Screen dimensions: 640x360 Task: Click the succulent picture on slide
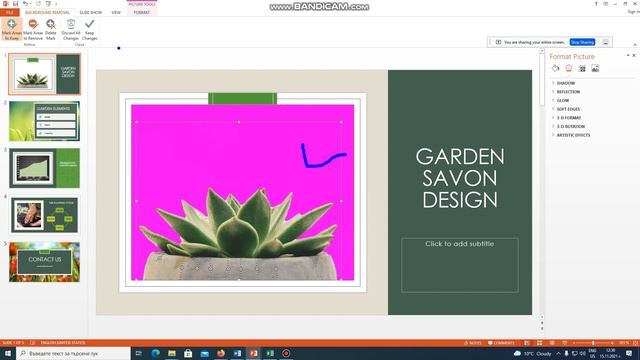pos(242,192)
